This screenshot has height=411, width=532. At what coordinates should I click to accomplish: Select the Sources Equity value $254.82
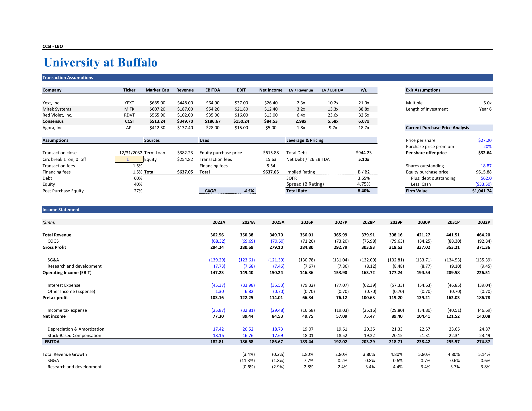click(x=185, y=159)
